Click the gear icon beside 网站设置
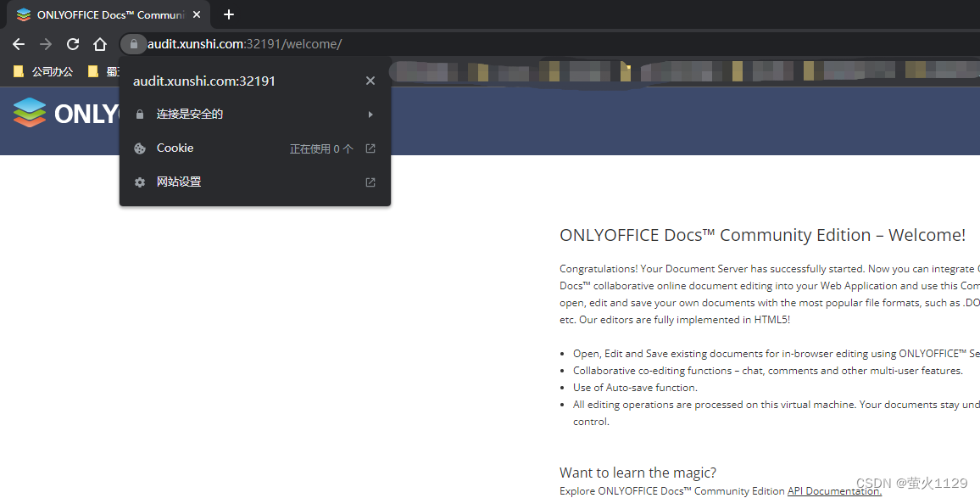Image resolution: width=980 pixels, height=498 pixels. (140, 182)
